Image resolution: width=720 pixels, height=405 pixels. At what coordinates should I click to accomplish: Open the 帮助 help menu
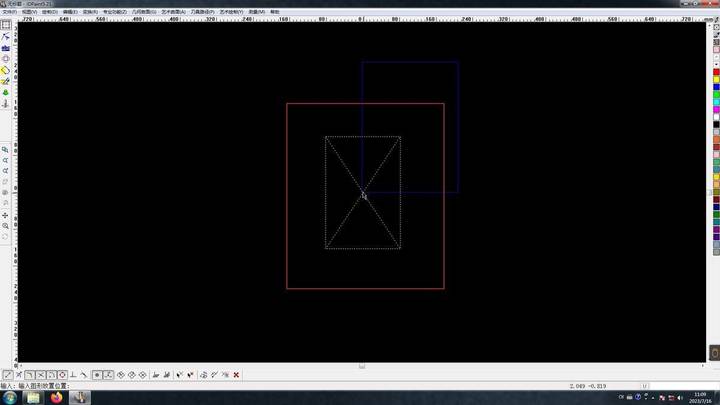click(275, 12)
